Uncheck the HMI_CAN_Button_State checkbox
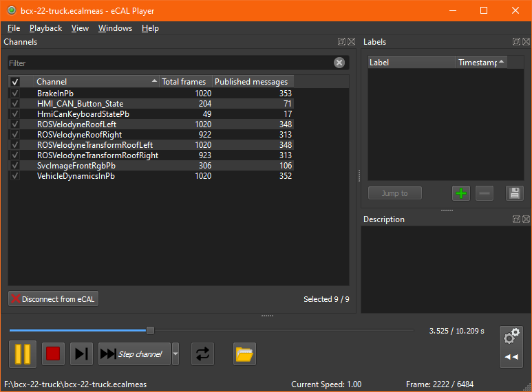The width and height of the screenshot is (532, 392). pos(15,103)
